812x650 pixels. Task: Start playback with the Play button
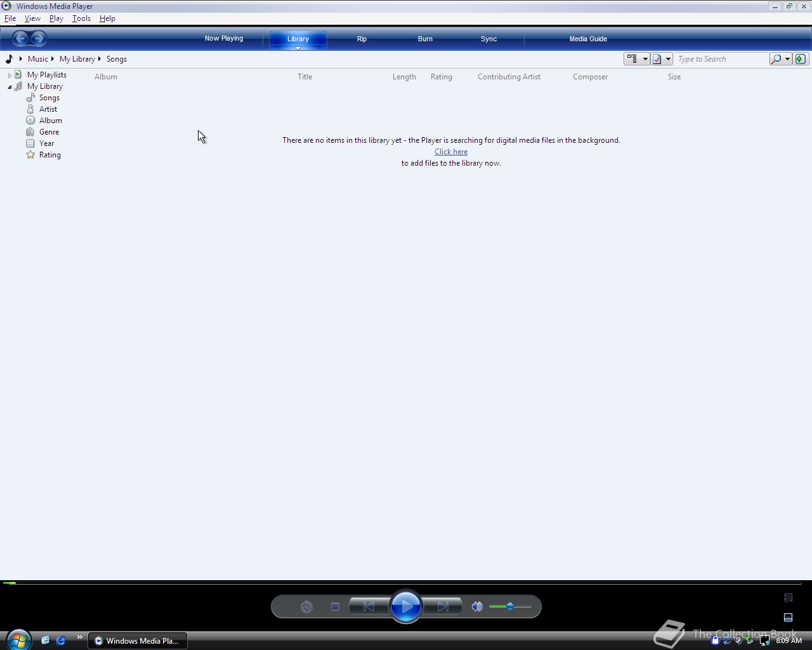coord(406,607)
